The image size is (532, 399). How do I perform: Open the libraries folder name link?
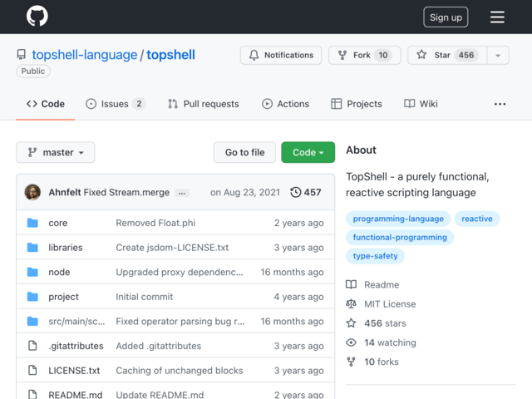pos(66,248)
